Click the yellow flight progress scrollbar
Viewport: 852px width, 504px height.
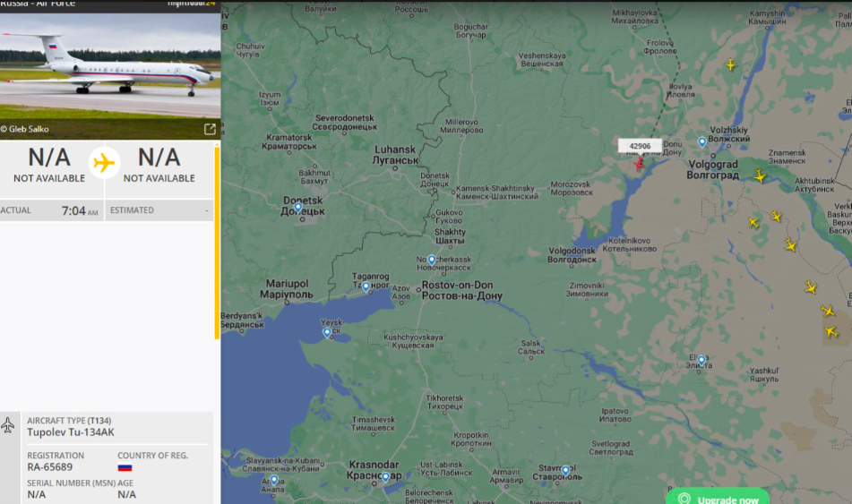tap(218, 242)
